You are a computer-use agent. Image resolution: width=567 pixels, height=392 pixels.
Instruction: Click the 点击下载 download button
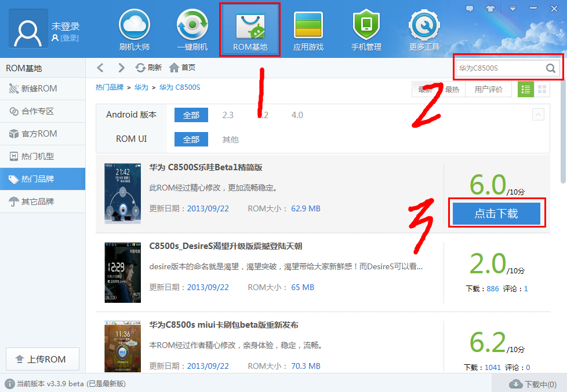click(496, 214)
